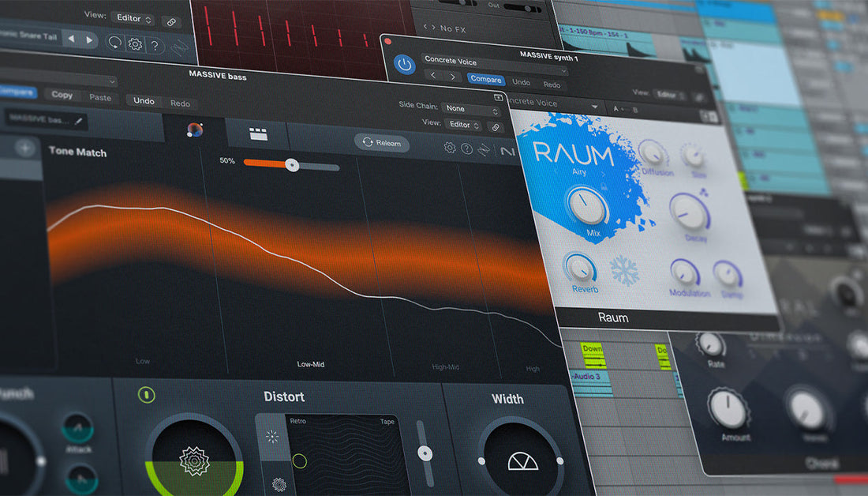The width and height of the screenshot is (868, 496).
Task: Click Raum Reverb knob
Action: pos(580,269)
